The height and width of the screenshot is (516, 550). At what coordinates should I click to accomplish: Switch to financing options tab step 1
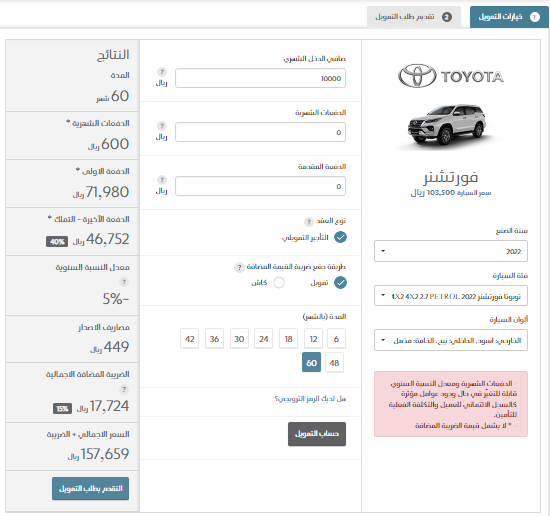(509, 17)
